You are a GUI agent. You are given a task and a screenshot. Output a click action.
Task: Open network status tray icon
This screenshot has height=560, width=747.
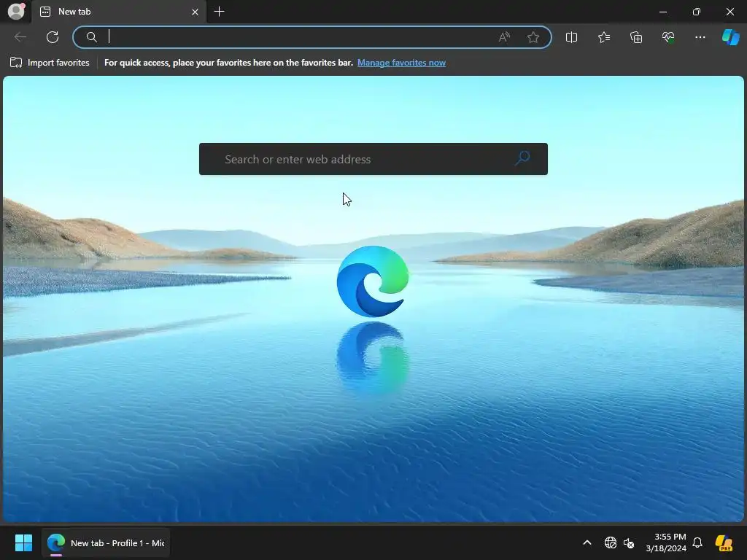pos(611,542)
